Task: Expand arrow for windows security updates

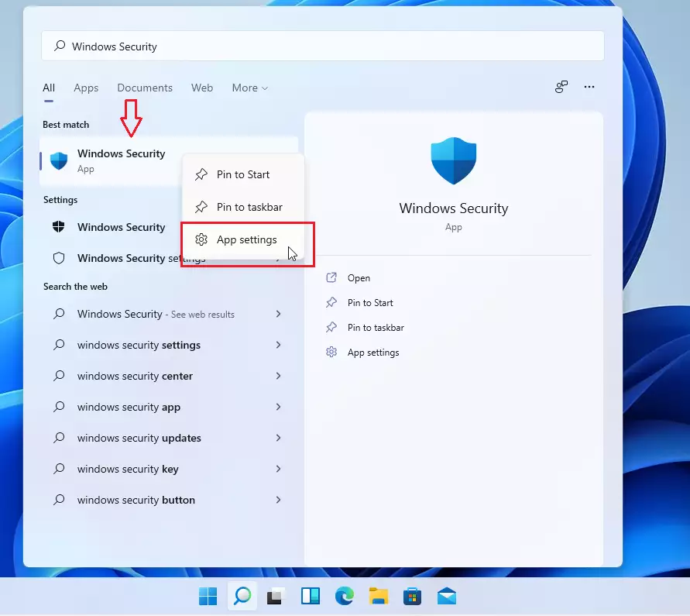Action: (278, 438)
